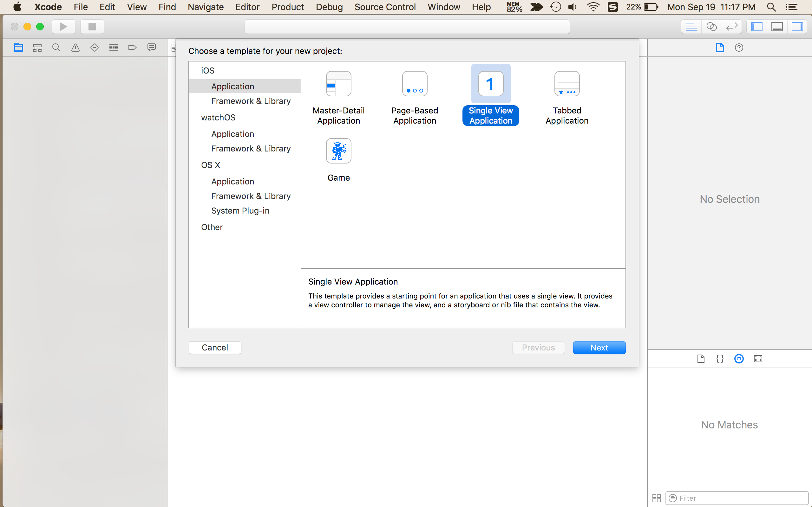Select System Plug-in under OS X

240,211
